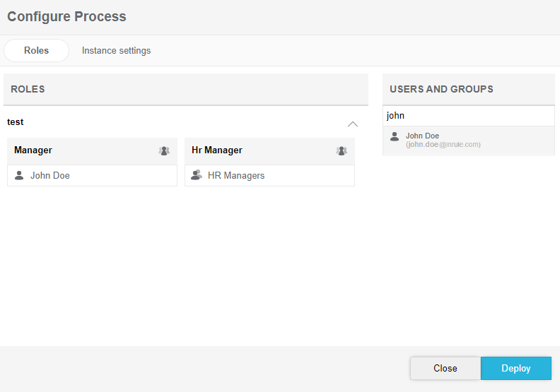Click the group icon beside HR Managers
The image size is (560, 392).
pos(197,175)
